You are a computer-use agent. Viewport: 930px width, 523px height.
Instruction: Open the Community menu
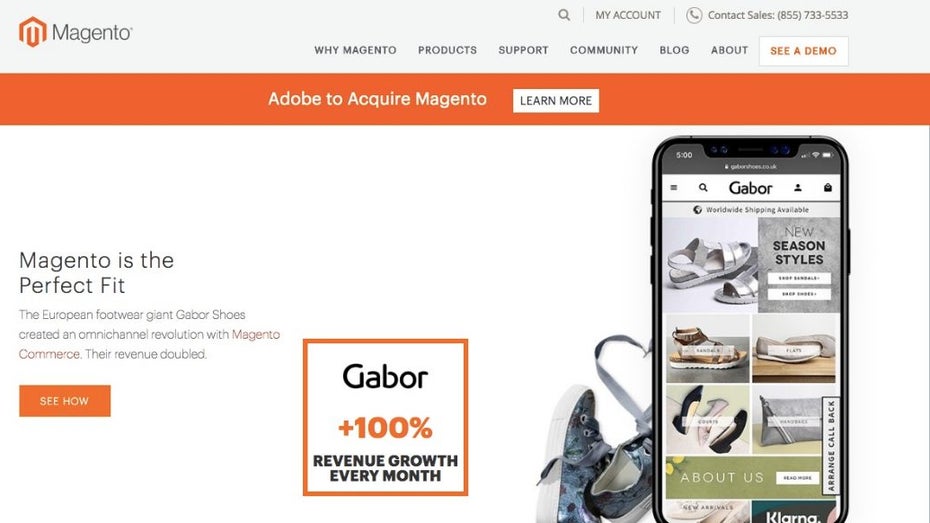[x=604, y=50]
